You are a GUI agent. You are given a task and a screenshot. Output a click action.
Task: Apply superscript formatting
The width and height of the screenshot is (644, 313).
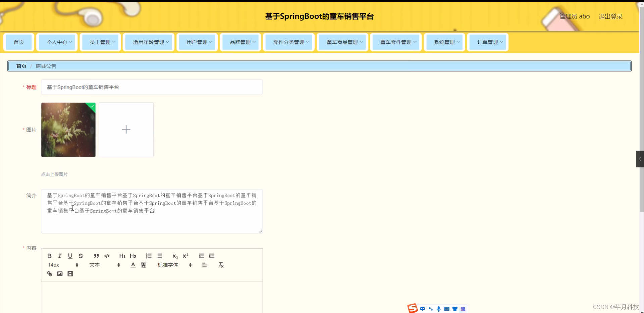(185, 256)
